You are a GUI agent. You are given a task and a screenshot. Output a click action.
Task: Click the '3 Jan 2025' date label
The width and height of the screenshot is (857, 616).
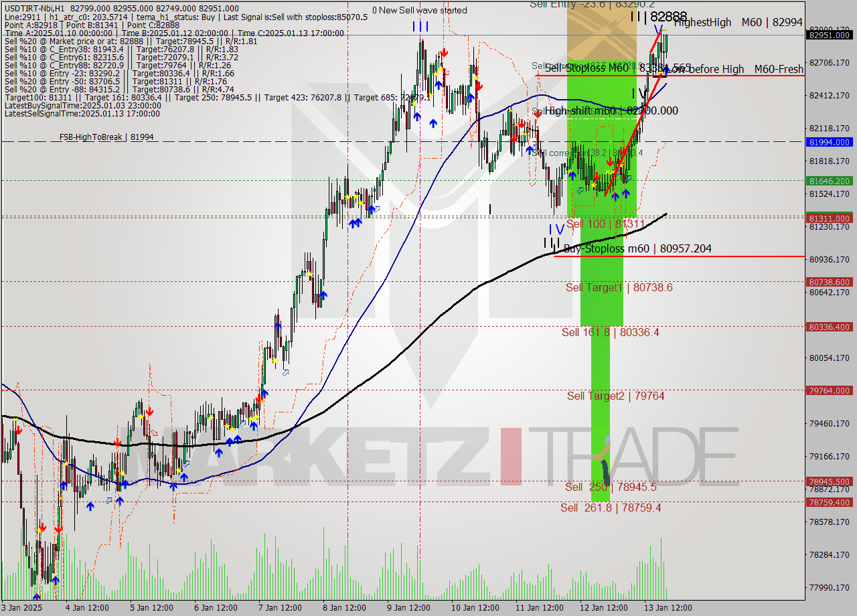coord(22,608)
